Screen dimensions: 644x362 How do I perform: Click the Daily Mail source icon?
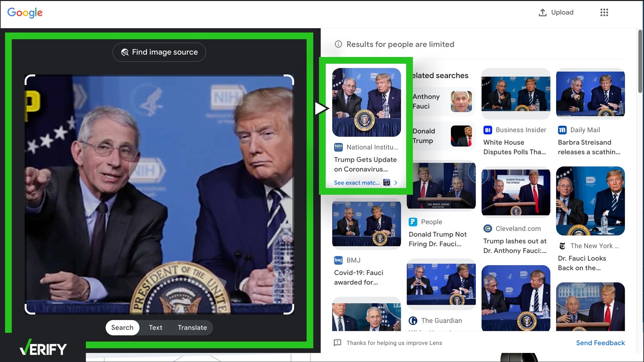(x=562, y=130)
